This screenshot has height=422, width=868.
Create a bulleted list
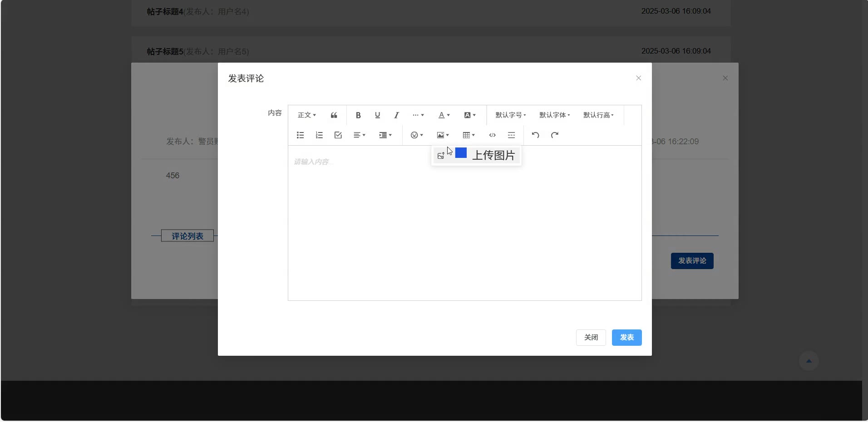(x=300, y=135)
